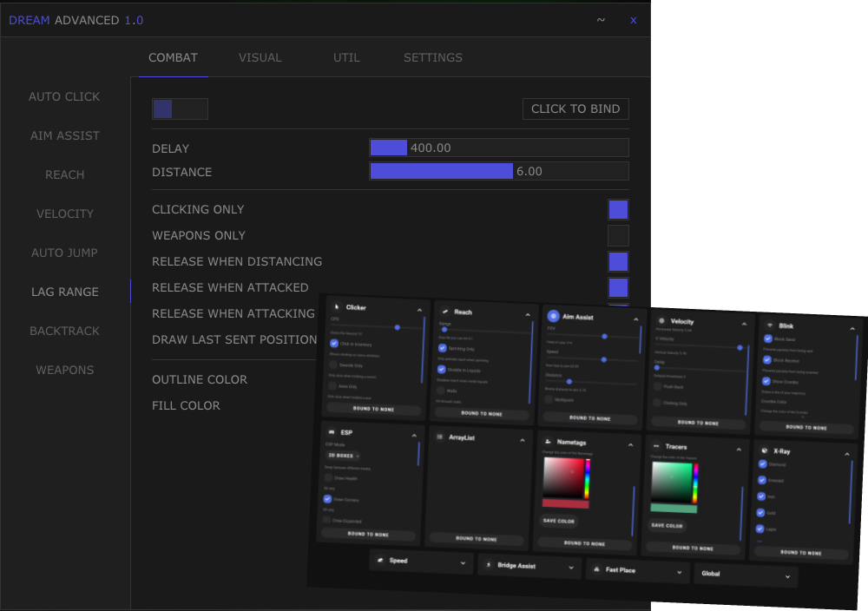Image resolution: width=868 pixels, height=611 pixels.
Task: Click the Fast Place icon
Action: pos(597,569)
